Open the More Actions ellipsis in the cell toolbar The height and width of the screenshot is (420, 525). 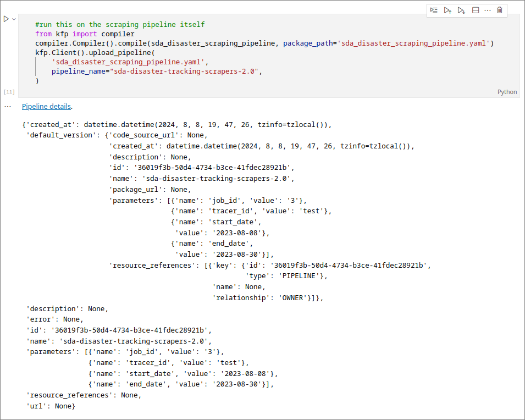[488, 10]
